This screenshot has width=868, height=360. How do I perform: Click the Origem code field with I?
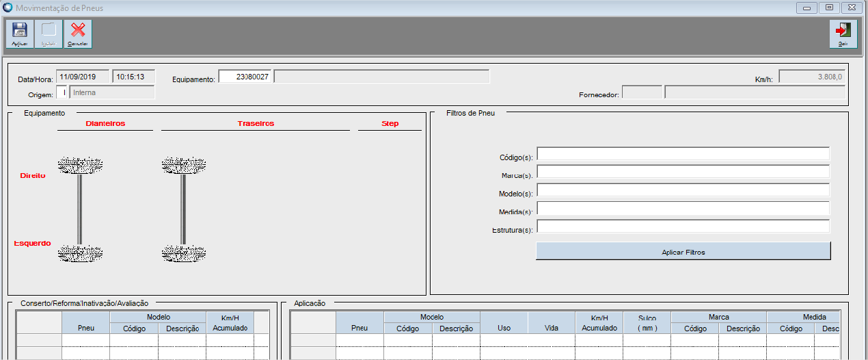pos(62,92)
